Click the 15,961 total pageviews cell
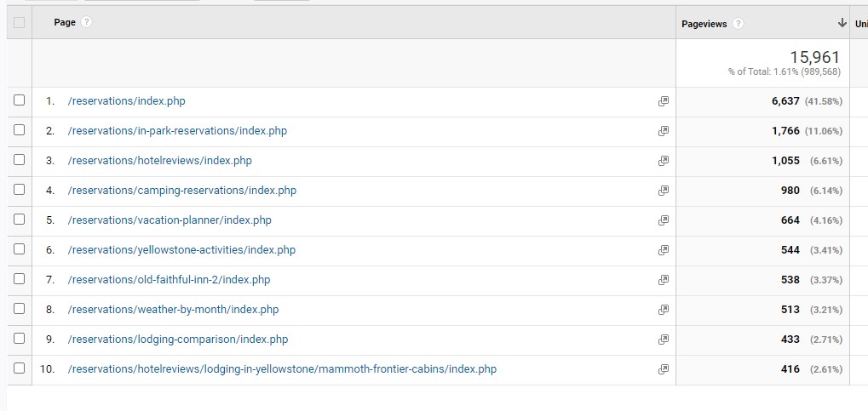The height and width of the screenshot is (411, 868). point(814,58)
